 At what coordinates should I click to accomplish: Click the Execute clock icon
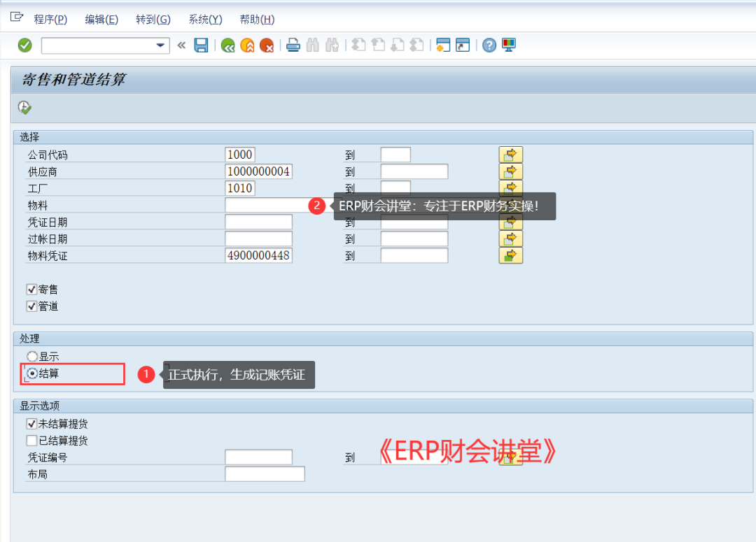pos(24,107)
